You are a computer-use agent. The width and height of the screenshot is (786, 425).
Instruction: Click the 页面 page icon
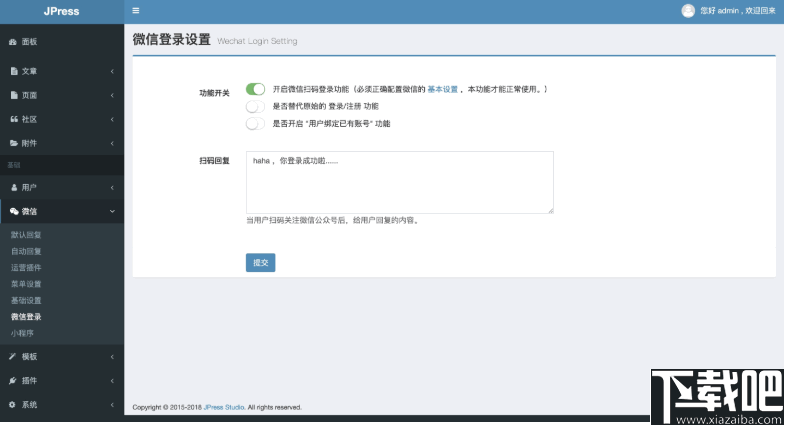[14, 95]
